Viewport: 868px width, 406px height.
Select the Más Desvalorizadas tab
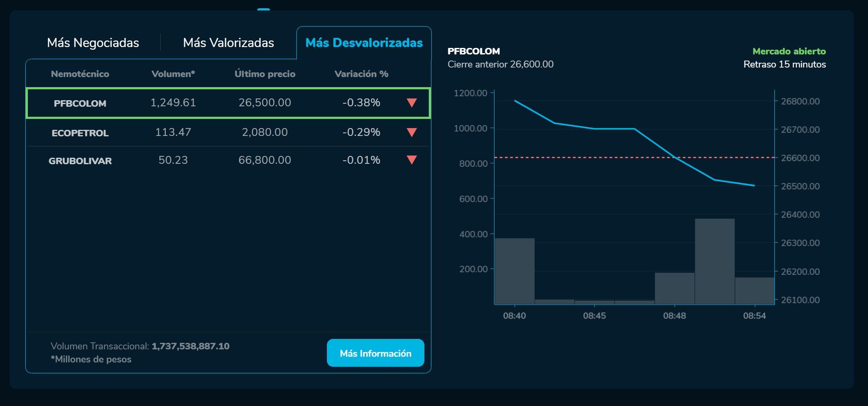pyautogui.click(x=364, y=43)
